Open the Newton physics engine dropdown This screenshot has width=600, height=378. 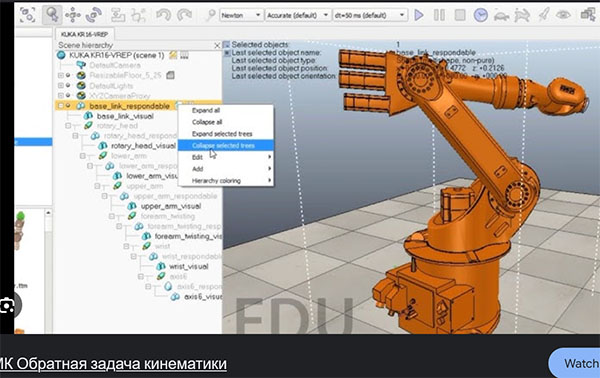coord(241,15)
